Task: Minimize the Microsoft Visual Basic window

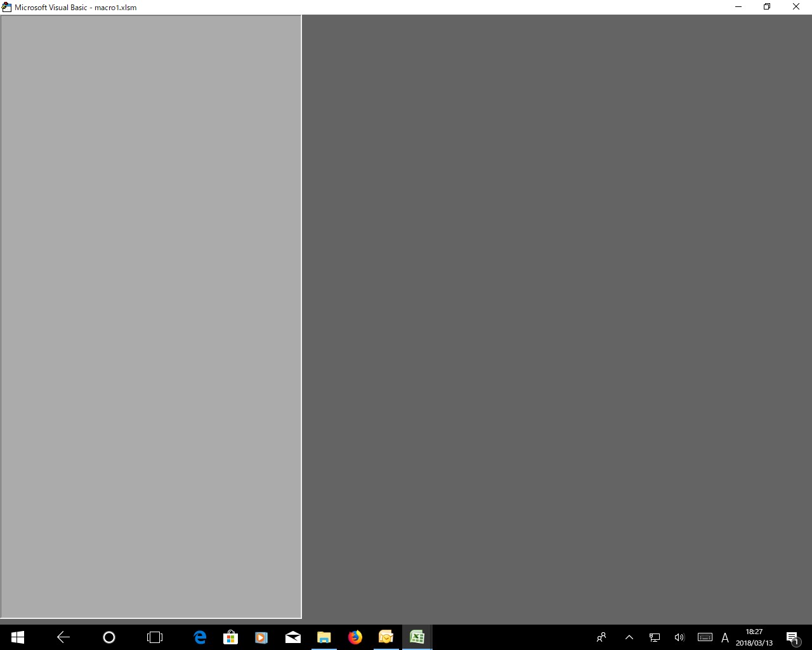Action: [738, 7]
